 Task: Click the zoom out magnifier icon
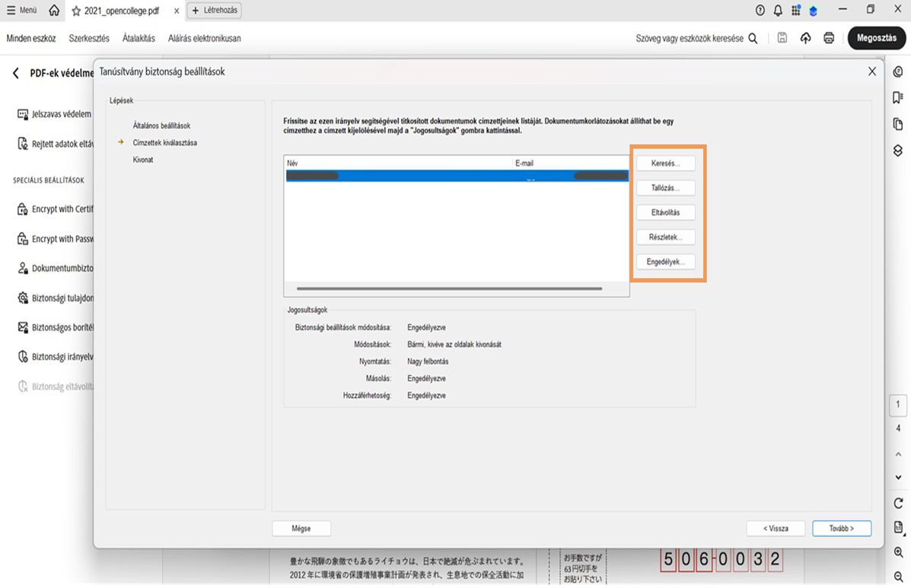(x=898, y=577)
